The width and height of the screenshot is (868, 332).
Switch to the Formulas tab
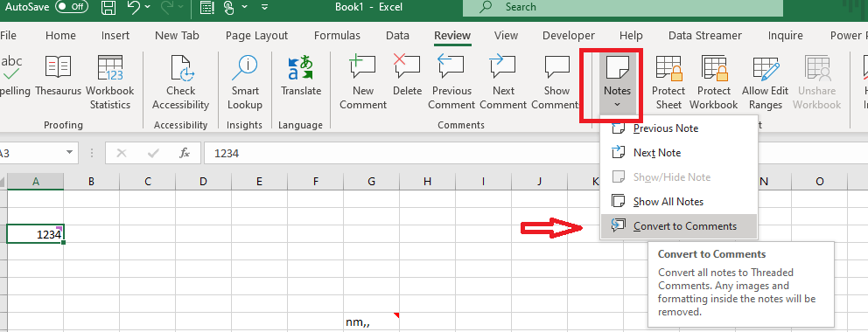point(337,35)
